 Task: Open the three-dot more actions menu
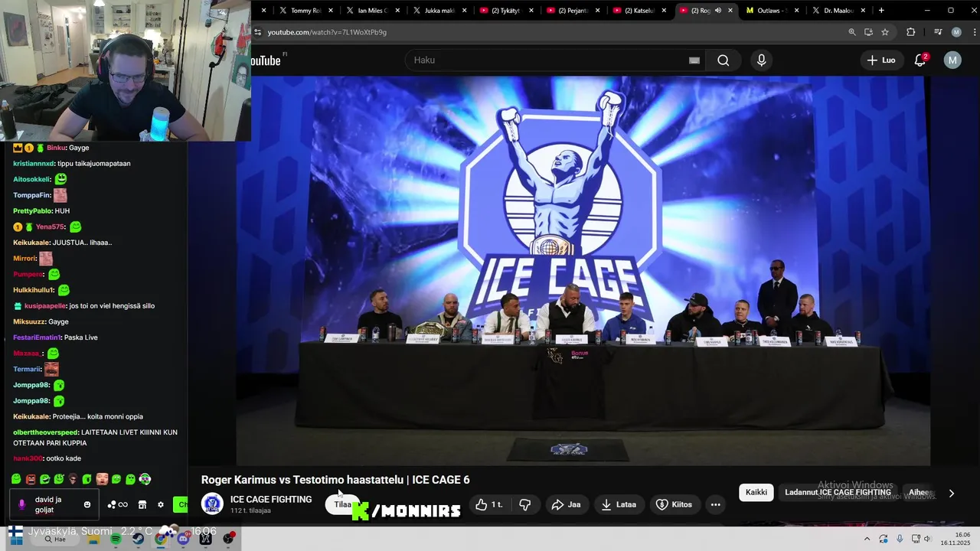715,504
